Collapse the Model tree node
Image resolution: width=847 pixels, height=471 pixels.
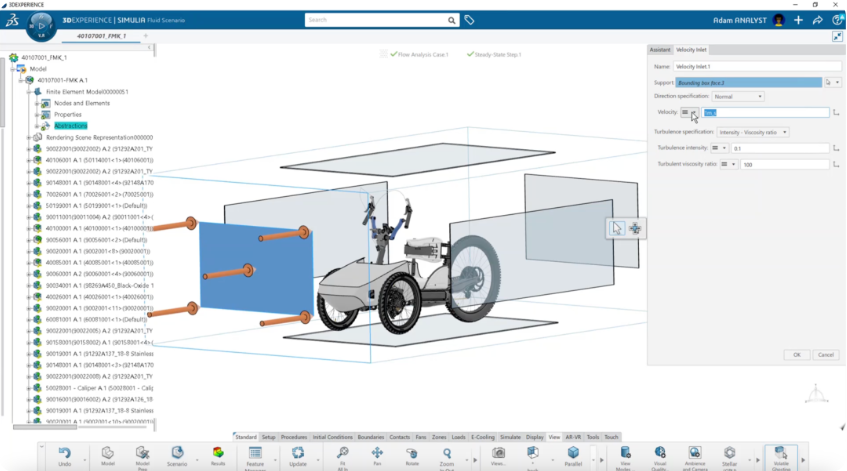pos(12,69)
